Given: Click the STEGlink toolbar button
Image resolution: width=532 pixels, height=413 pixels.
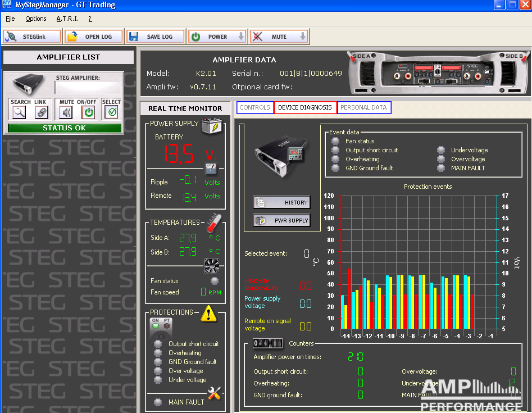Looking at the screenshot, I should (x=33, y=37).
